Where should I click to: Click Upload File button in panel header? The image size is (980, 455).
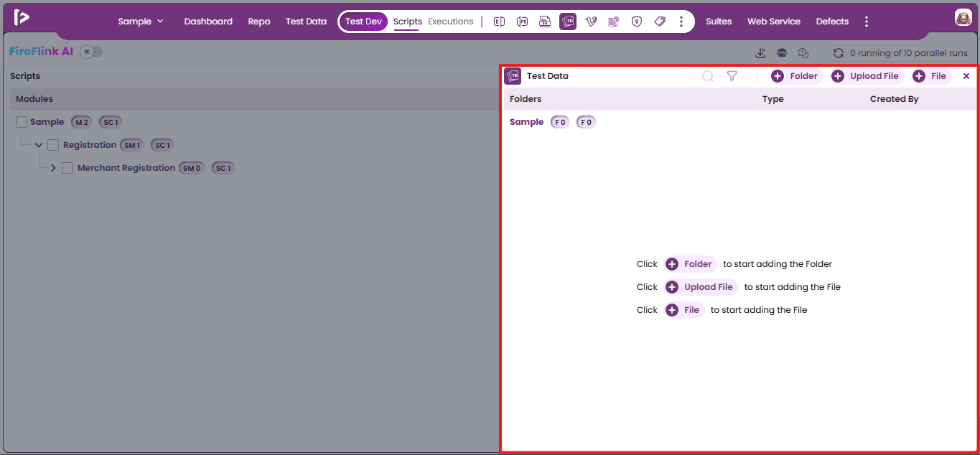pos(867,76)
